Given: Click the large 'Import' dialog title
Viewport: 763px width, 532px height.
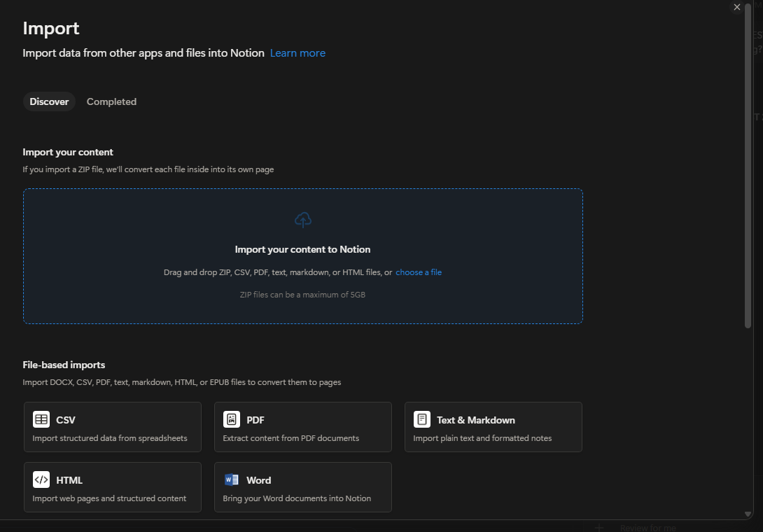Looking at the screenshot, I should click(50, 28).
